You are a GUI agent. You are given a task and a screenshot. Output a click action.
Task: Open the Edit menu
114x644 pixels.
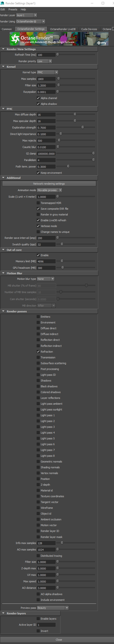pos(3,9)
